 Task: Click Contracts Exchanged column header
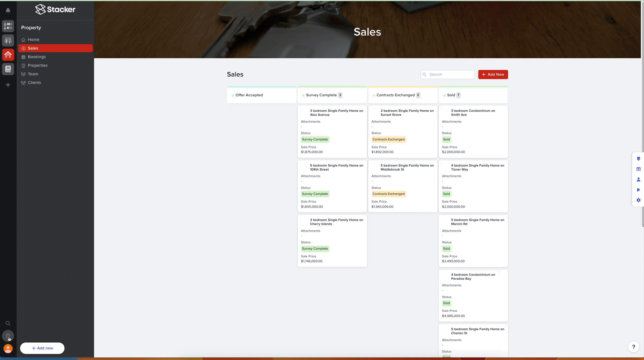[395, 95]
